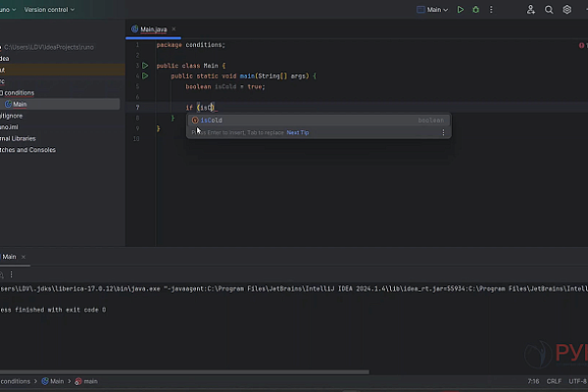This screenshot has height=392, width=588.
Task: Click the run gutter arrow beside main method
Action: 145,76
